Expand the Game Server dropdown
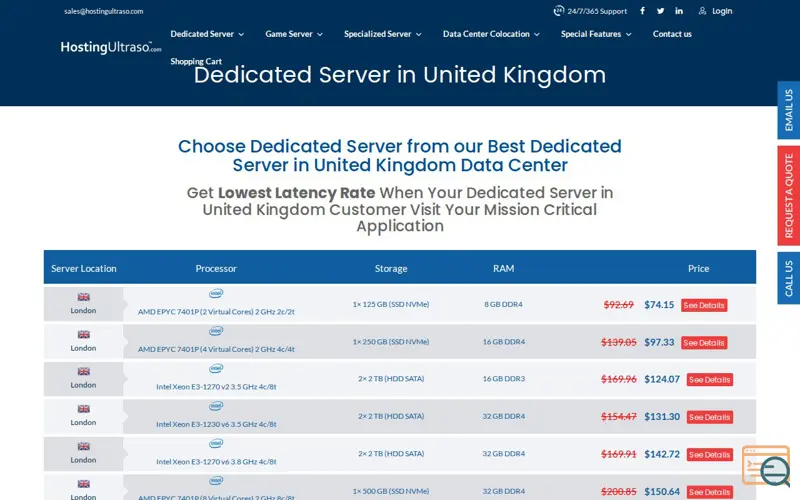The height and width of the screenshot is (500, 800). click(294, 34)
